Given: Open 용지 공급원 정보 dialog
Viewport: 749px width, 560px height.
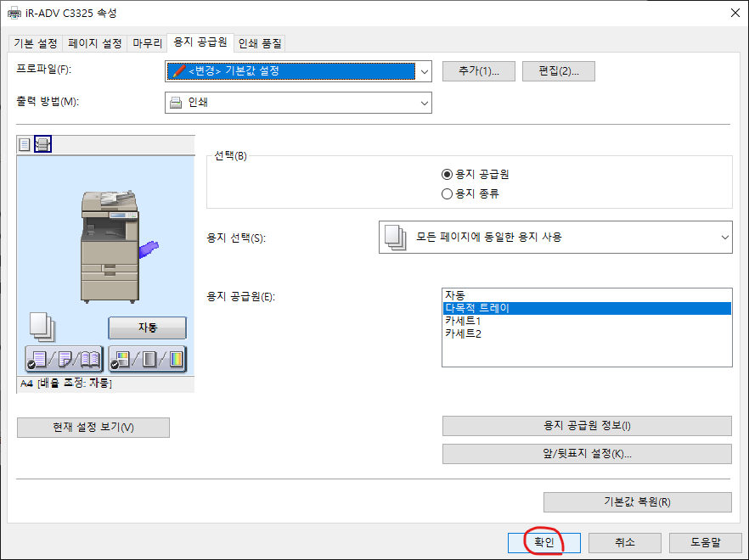Looking at the screenshot, I should point(587,426).
